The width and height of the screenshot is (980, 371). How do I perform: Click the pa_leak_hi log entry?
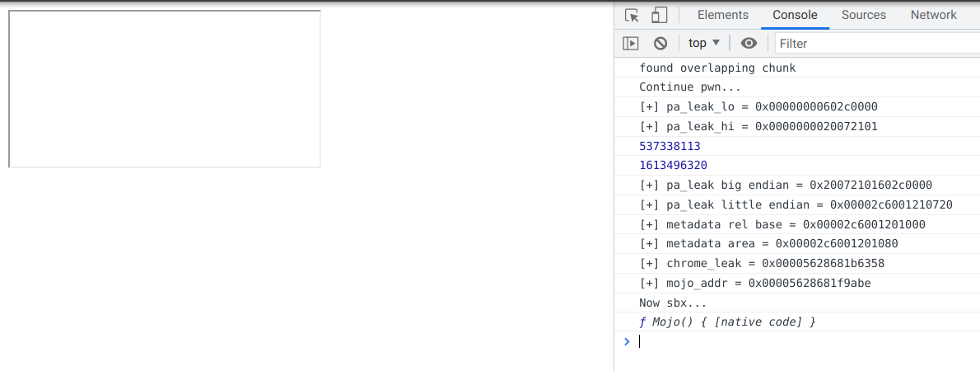click(758, 126)
